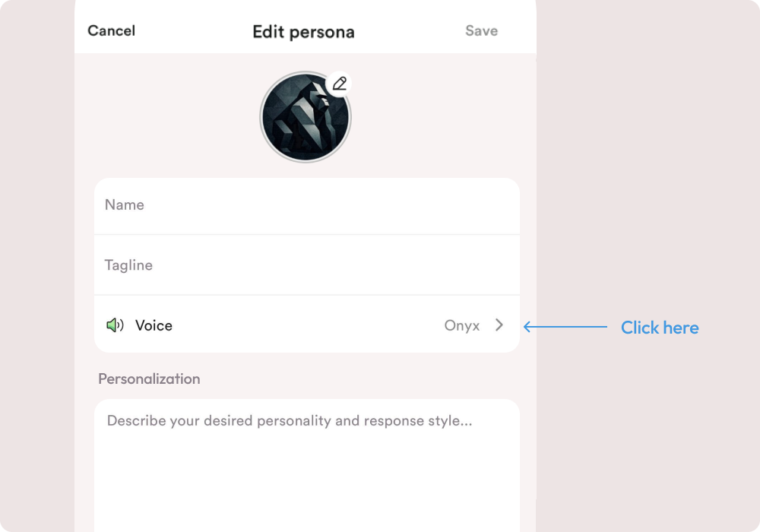Click the green speaker icon

tap(115, 325)
